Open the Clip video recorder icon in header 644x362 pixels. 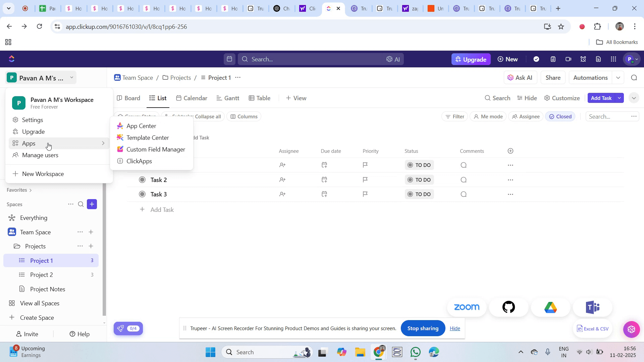[x=568, y=59]
